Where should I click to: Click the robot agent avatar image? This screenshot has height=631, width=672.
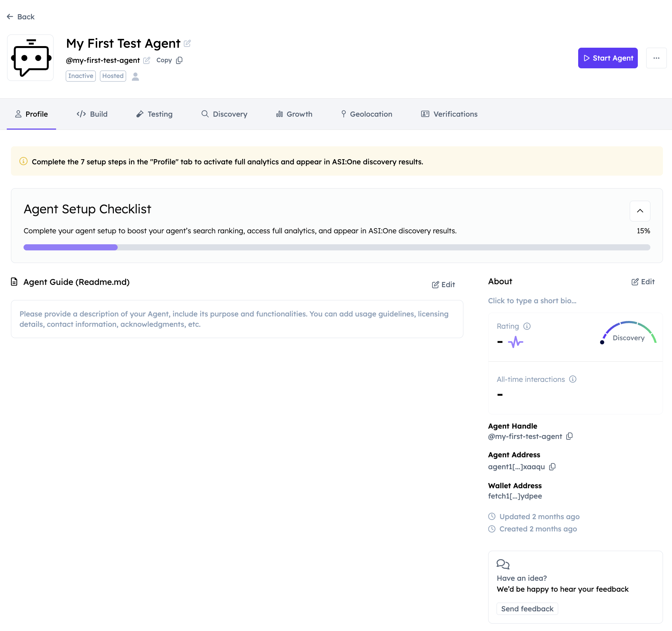[x=30, y=58]
